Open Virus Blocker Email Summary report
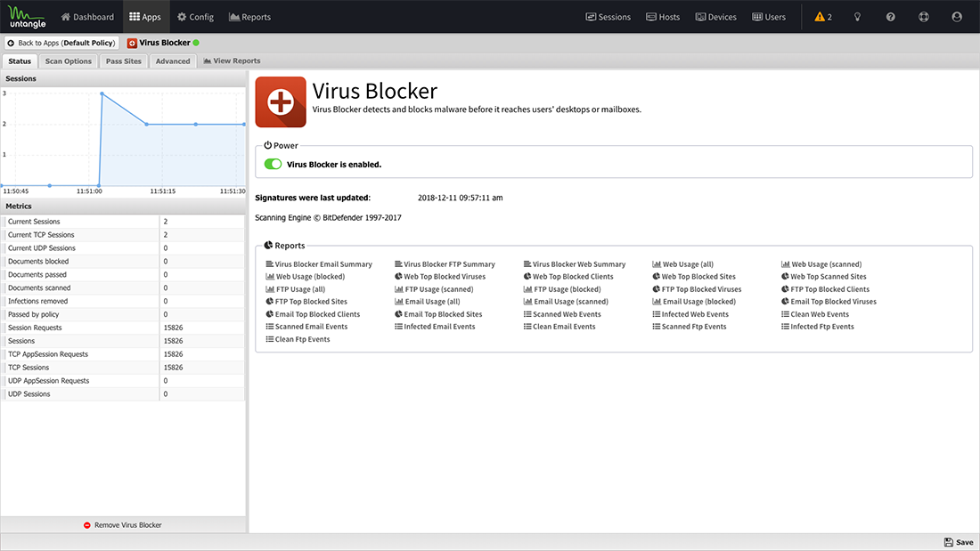 319,264
